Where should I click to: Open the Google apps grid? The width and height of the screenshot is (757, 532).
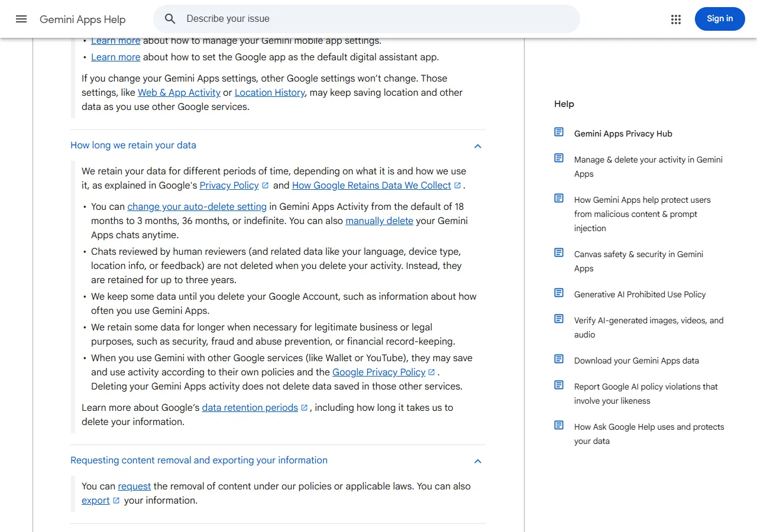(676, 20)
